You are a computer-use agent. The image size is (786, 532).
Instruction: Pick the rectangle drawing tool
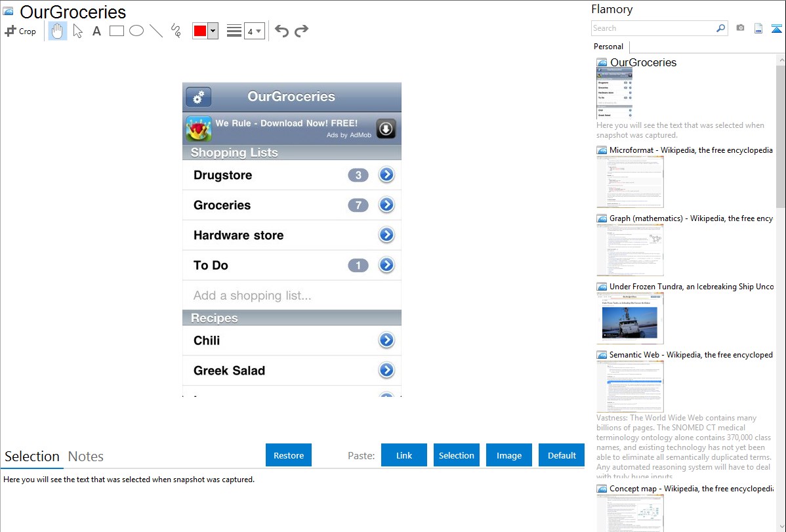pyautogui.click(x=116, y=31)
